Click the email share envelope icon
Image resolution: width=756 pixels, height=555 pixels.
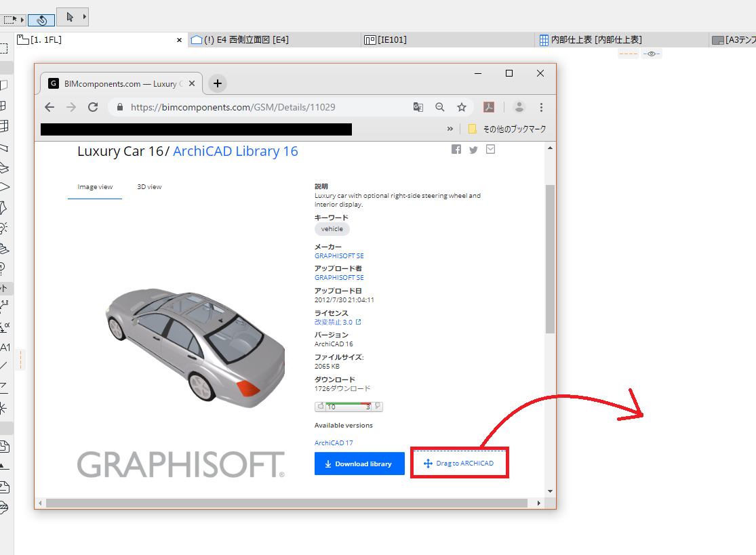click(490, 149)
